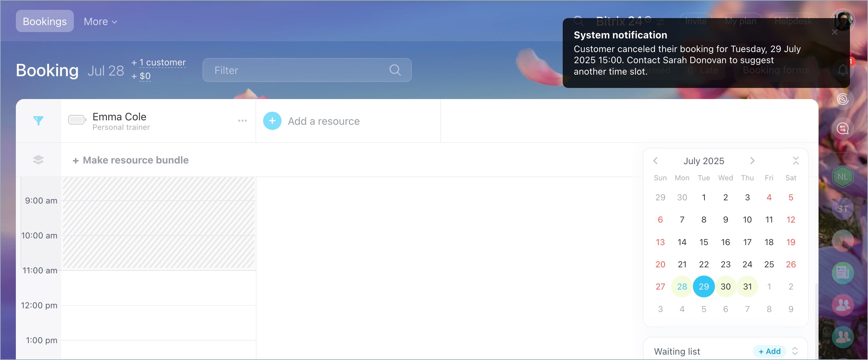Open the ST avatar in right sidebar

pos(842,209)
